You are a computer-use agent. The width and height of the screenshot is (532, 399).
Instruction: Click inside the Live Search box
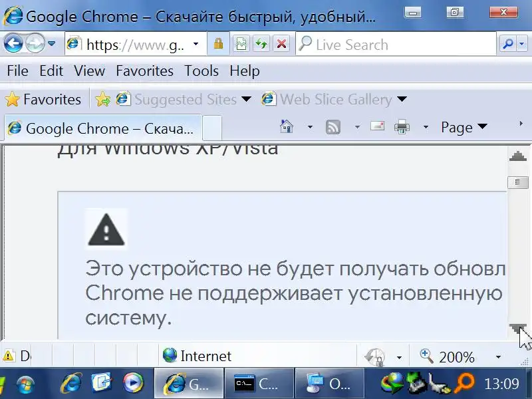coord(396,44)
